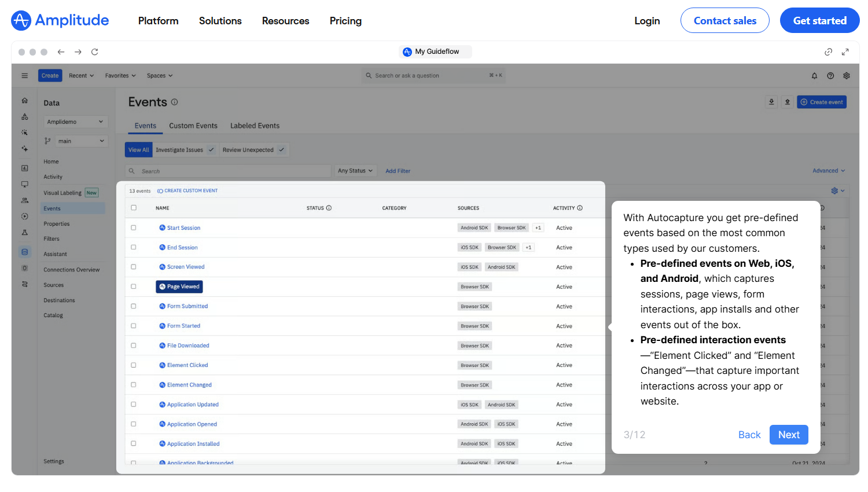Open the Solutions menu
The height and width of the screenshot is (492, 868).
click(220, 21)
